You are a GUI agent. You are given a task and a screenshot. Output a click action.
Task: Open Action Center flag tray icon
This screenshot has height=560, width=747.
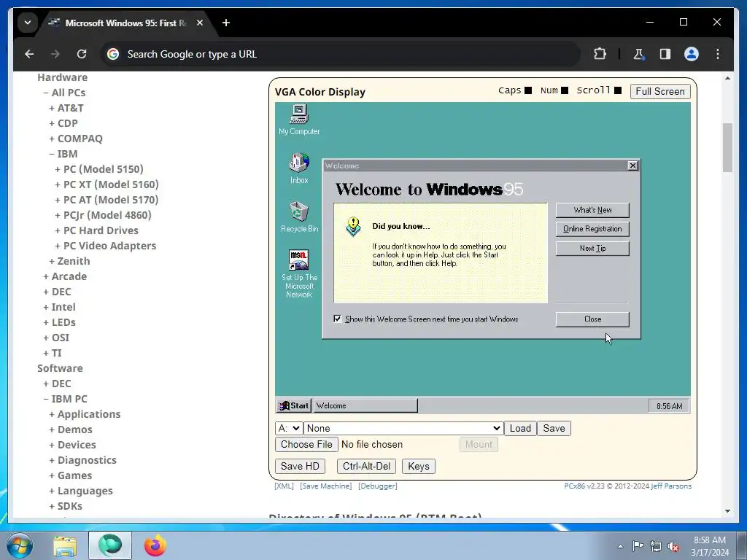(x=638, y=546)
